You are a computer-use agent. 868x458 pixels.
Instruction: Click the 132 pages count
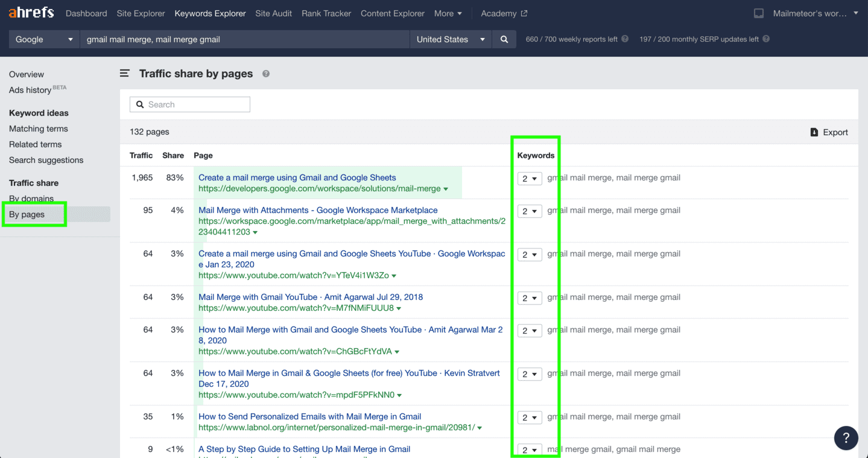click(x=150, y=132)
